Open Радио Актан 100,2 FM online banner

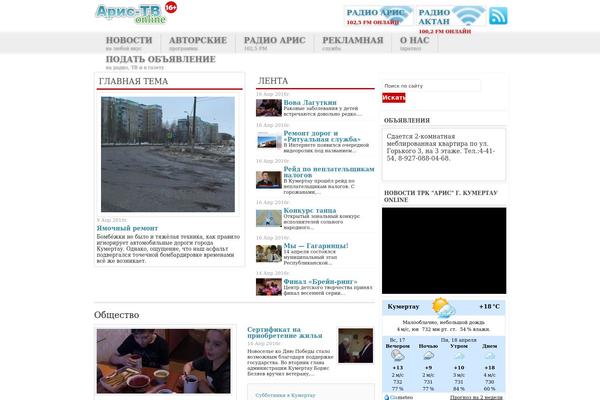451,16
